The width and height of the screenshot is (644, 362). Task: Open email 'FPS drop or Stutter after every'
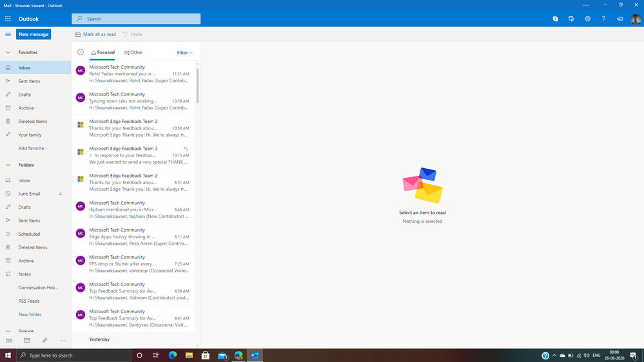point(133,264)
